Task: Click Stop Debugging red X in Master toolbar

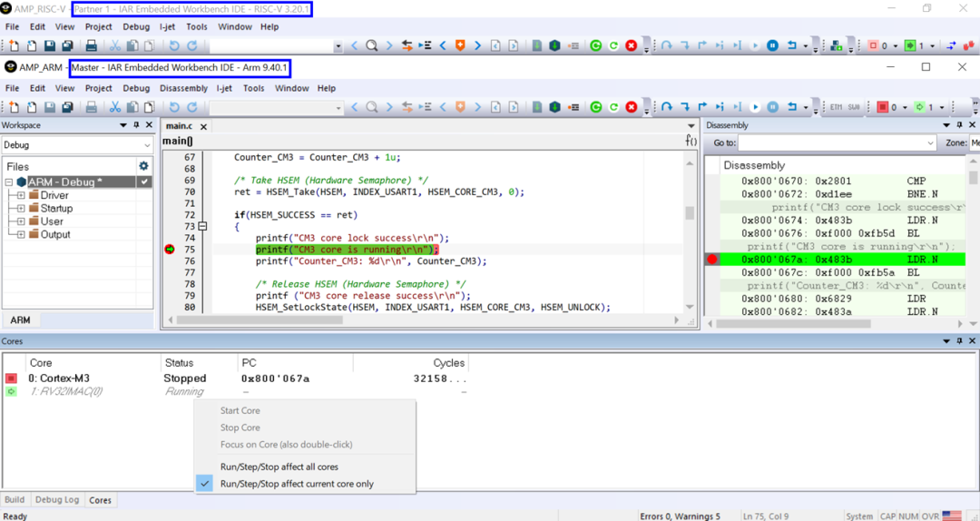Action: click(x=632, y=107)
